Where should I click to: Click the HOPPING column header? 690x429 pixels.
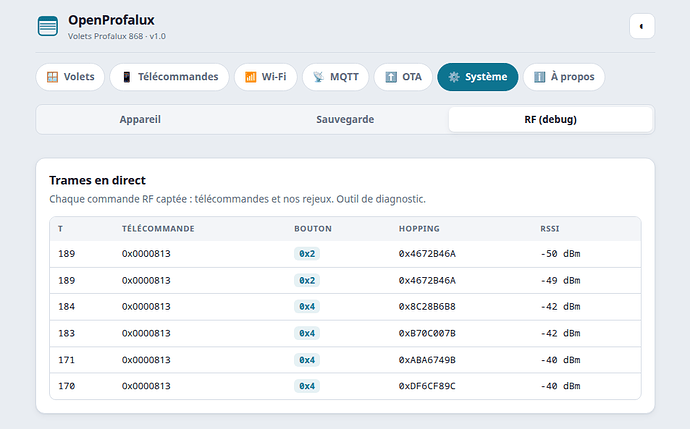click(x=419, y=229)
